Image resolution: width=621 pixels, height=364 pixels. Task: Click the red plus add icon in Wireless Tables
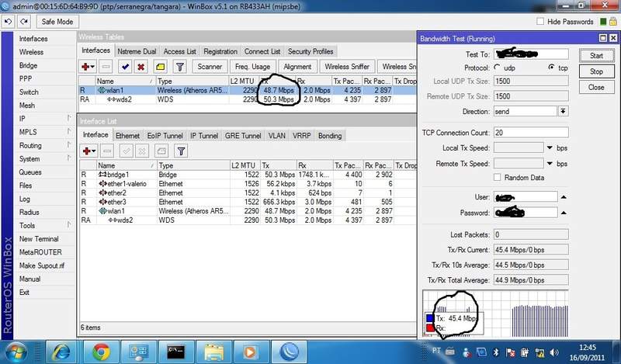click(88, 67)
